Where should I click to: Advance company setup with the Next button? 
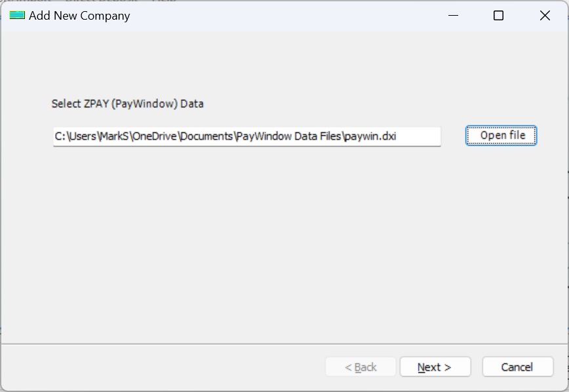click(x=435, y=366)
